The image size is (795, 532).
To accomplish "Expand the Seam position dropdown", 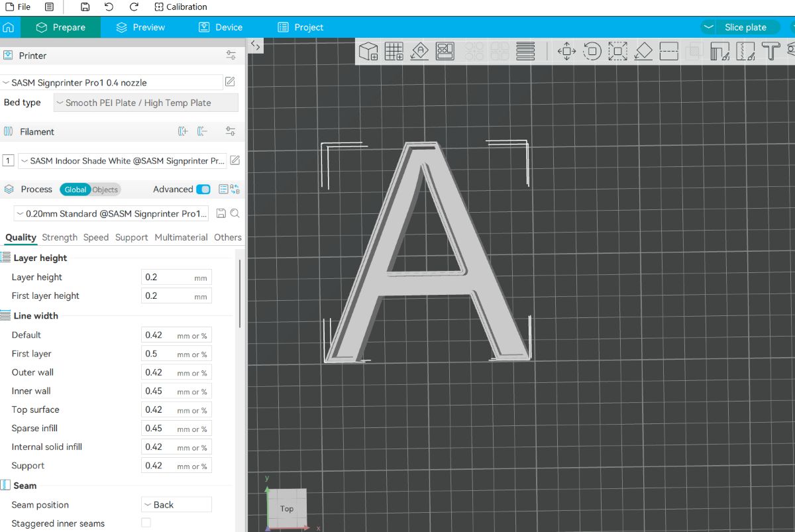I will pyautogui.click(x=176, y=505).
